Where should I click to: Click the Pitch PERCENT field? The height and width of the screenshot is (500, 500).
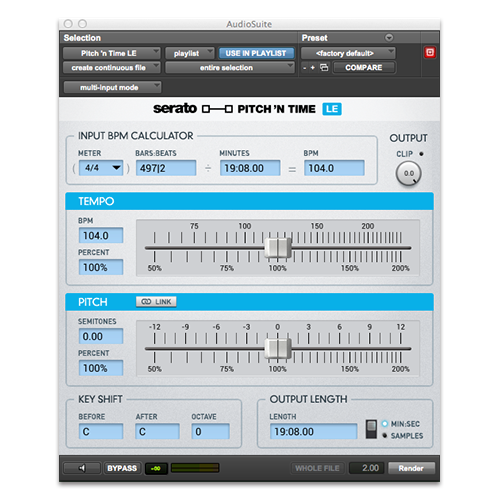(x=101, y=368)
